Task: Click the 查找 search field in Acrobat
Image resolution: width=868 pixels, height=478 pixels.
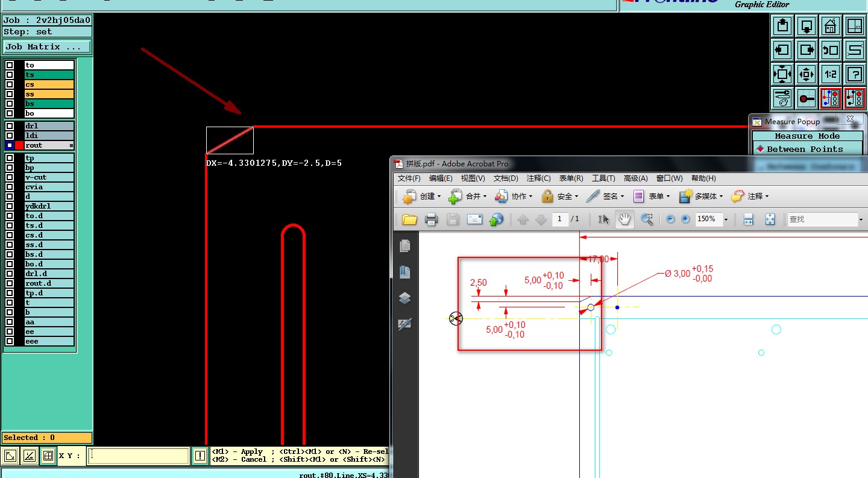Action: tap(822, 219)
